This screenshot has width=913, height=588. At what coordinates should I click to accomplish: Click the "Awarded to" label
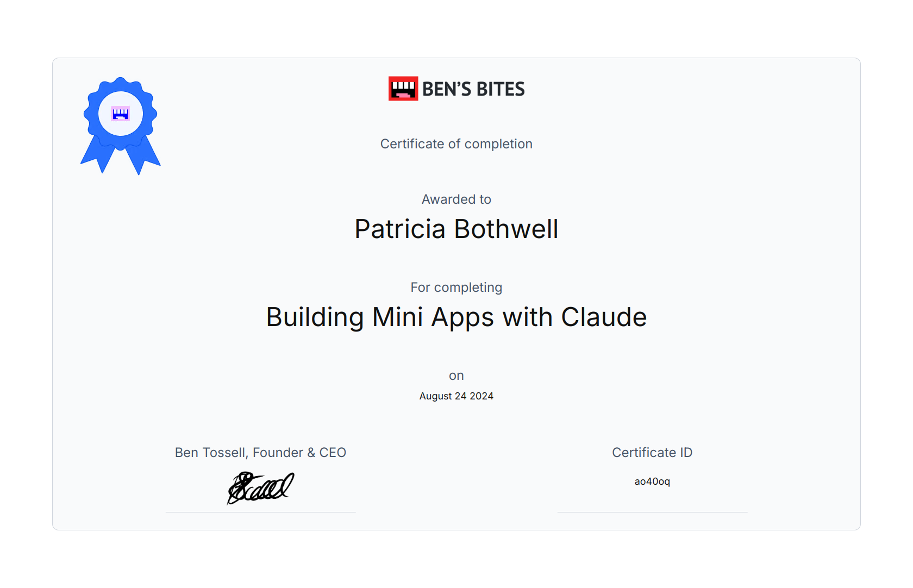456,199
